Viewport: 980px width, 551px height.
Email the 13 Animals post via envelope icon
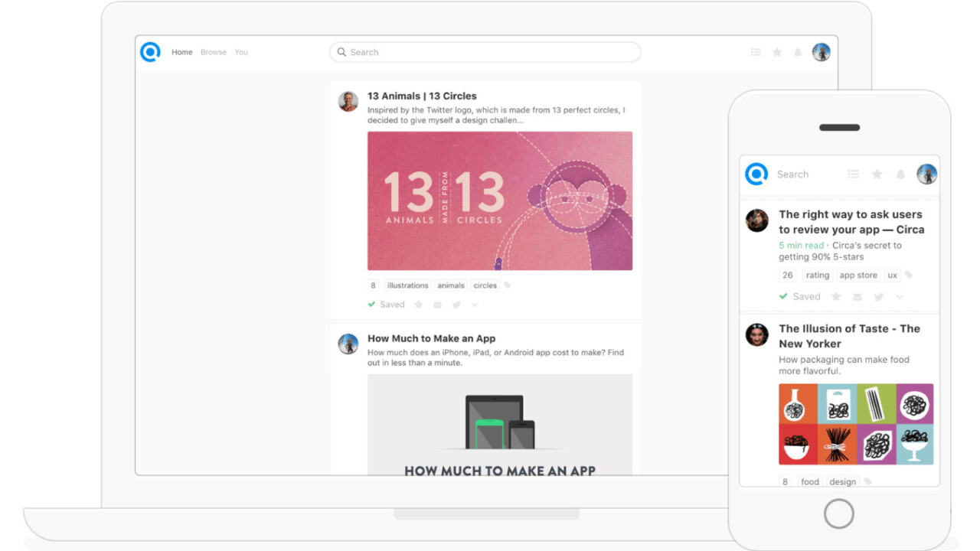[x=437, y=305]
